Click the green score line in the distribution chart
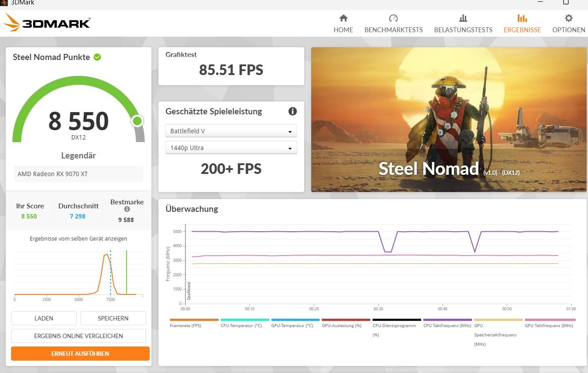588x373 pixels. 127,272
